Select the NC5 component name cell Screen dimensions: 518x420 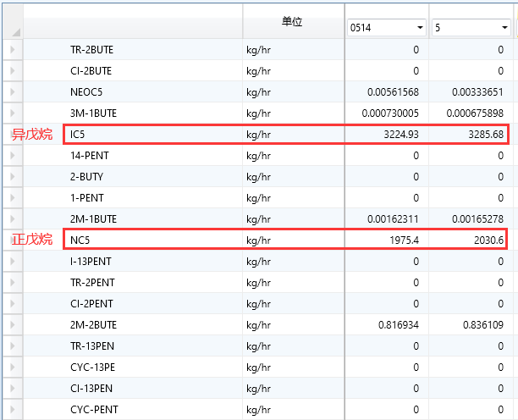tap(80, 240)
